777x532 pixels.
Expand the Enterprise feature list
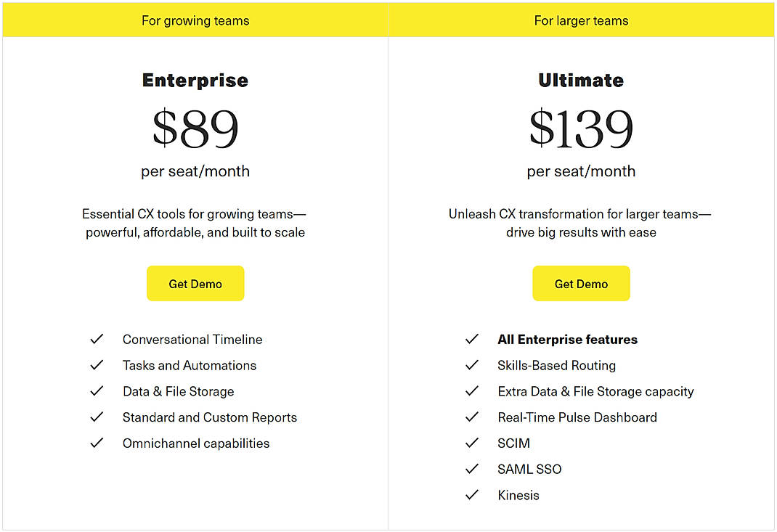195,391
